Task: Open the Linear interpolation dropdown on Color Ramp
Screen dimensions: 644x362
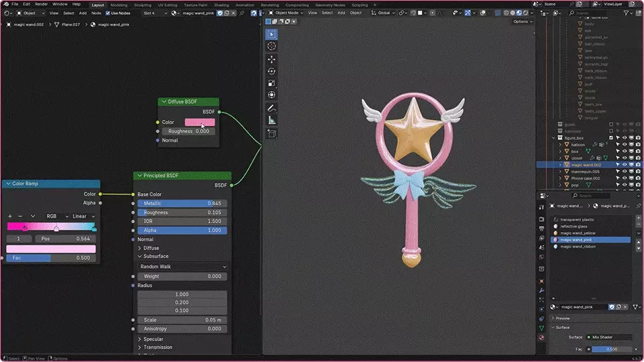Action: click(x=83, y=217)
